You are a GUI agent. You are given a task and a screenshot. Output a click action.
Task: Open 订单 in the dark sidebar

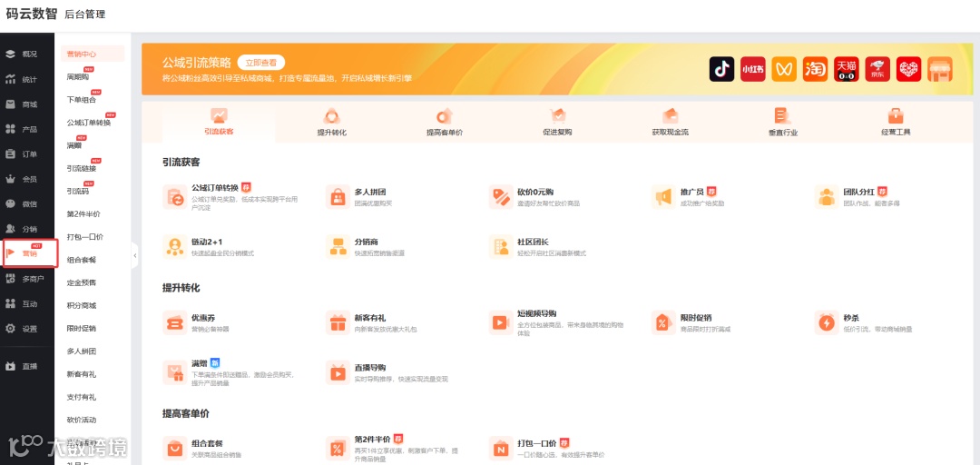21,154
